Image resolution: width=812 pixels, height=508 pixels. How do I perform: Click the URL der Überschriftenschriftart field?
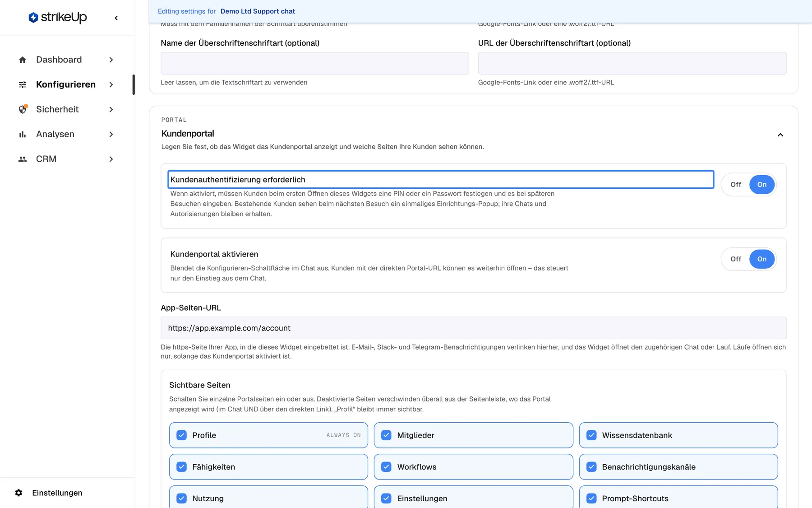(x=632, y=63)
